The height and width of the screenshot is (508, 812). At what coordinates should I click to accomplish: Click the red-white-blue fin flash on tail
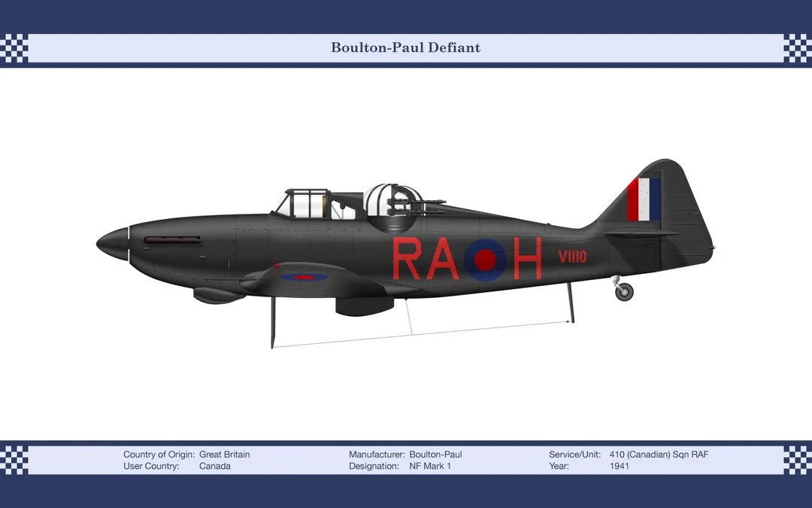point(643,199)
